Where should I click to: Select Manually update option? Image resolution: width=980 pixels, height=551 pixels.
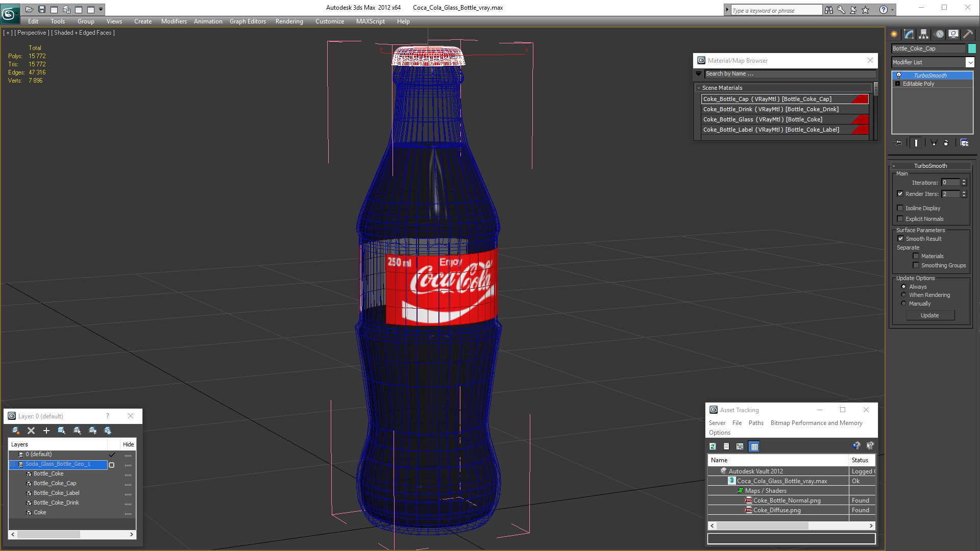click(904, 304)
